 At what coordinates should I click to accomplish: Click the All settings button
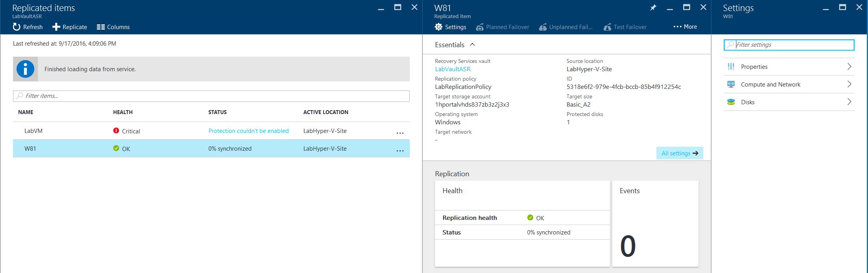coord(679,153)
